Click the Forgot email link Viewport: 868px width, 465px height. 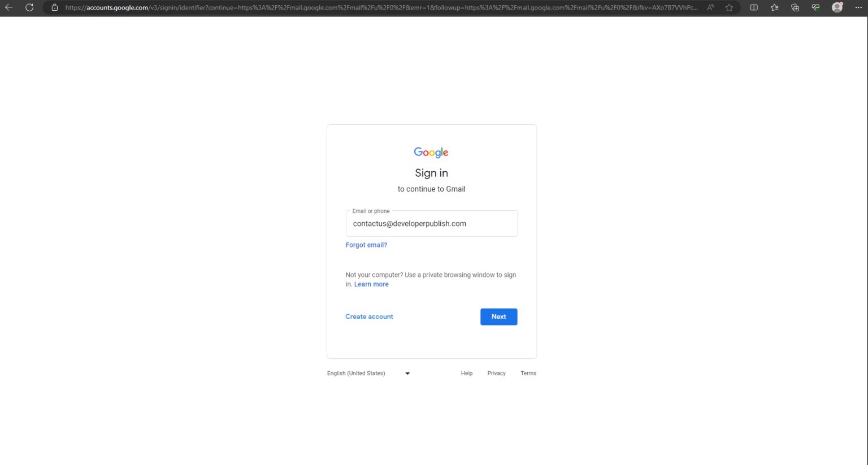click(366, 245)
